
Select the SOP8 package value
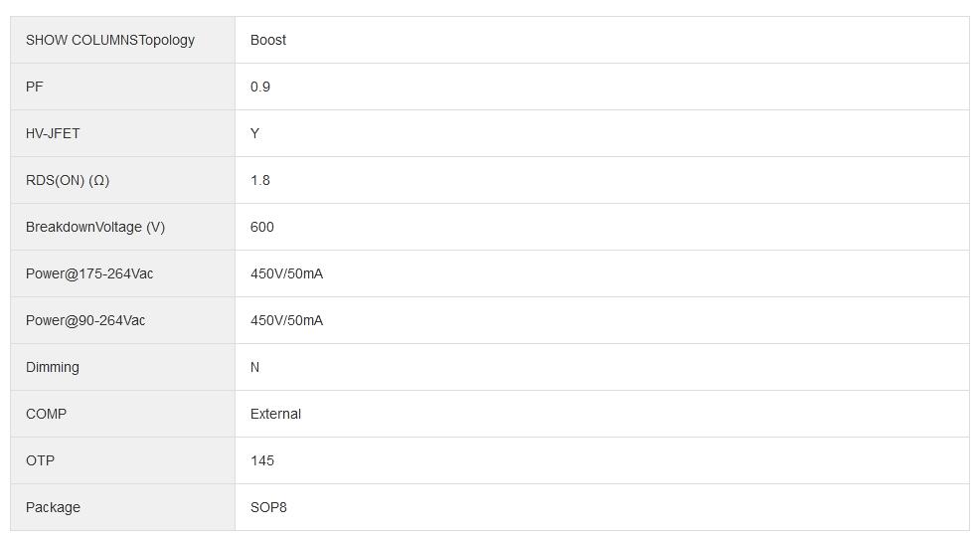click(x=268, y=507)
